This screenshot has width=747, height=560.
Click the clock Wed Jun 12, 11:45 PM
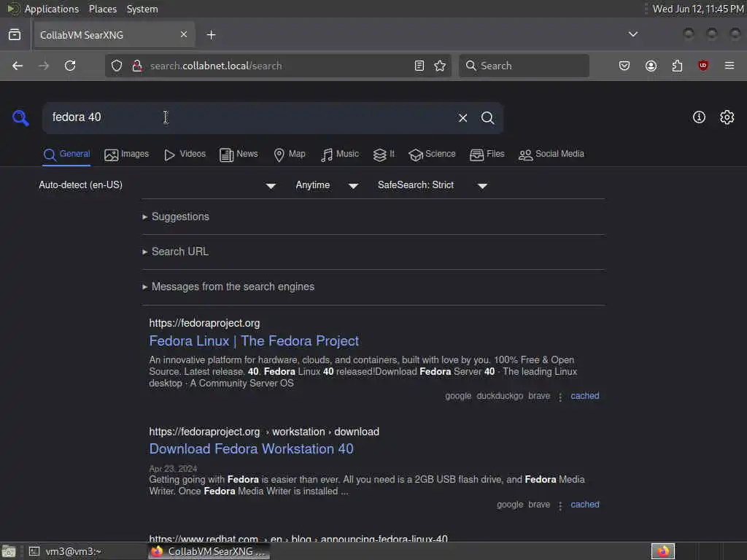click(x=698, y=9)
